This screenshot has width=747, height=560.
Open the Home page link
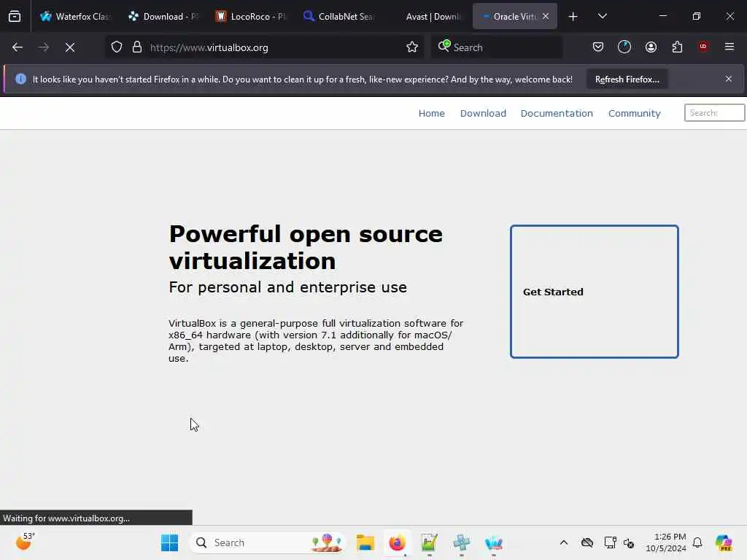432,113
